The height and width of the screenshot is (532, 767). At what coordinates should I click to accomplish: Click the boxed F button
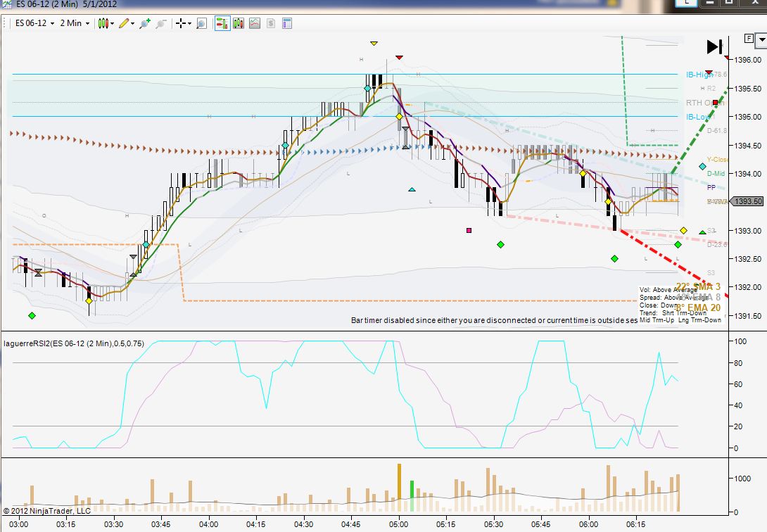pyautogui.click(x=749, y=38)
